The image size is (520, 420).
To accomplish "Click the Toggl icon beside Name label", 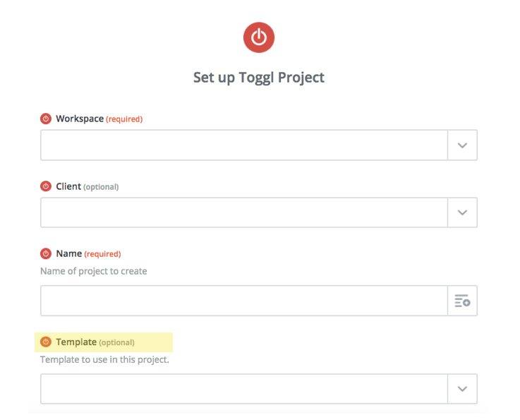I will [x=46, y=253].
